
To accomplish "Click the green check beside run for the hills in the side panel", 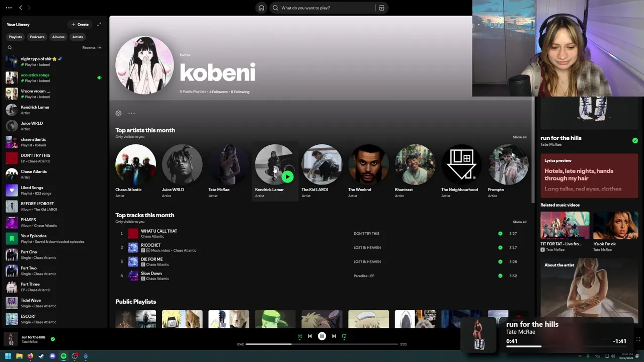I will pos(635,140).
